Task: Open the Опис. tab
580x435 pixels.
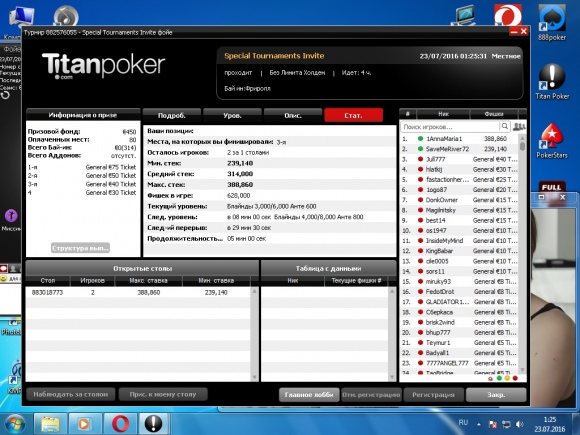Action: click(293, 115)
